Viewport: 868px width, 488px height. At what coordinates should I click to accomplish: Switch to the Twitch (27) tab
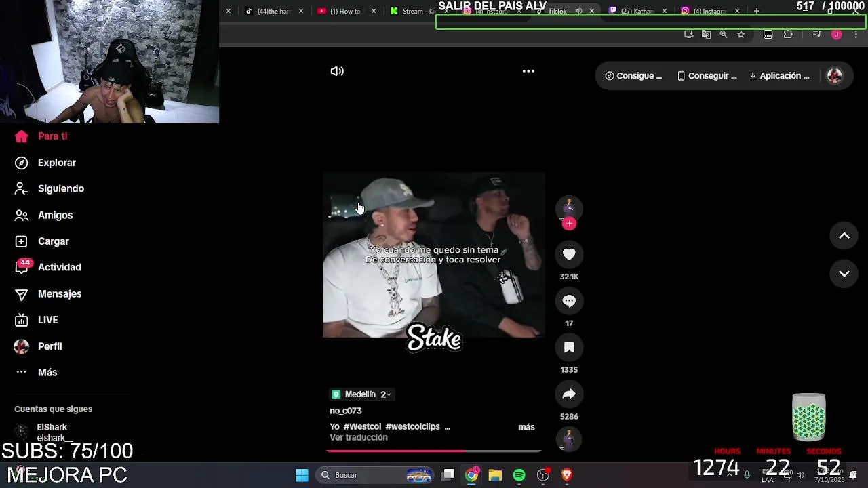[x=637, y=11]
